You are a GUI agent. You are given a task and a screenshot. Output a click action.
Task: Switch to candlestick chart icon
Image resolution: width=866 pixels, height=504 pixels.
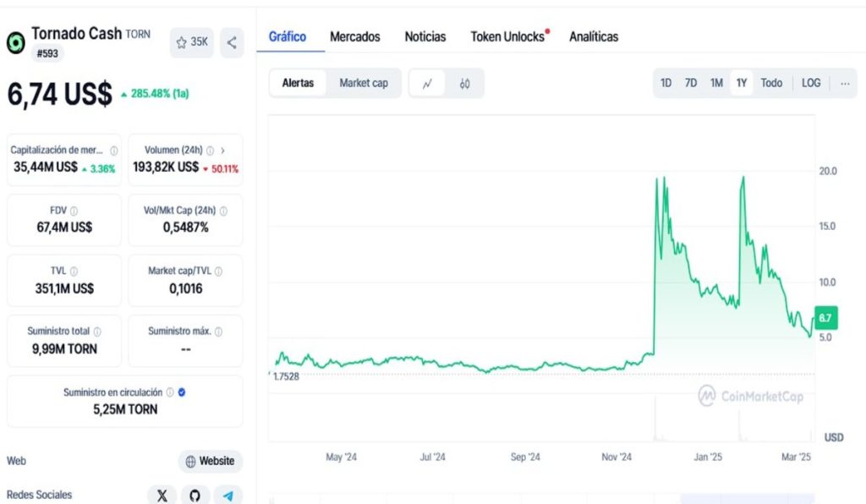(464, 83)
